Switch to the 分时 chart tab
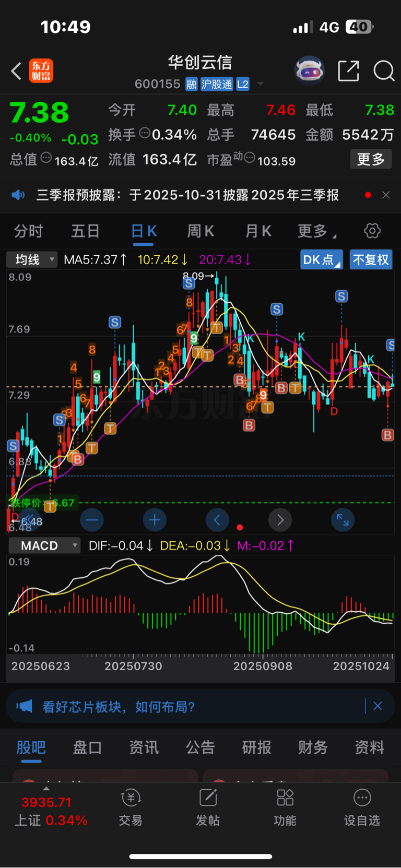401x868 pixels. click(x=28, y=231)
